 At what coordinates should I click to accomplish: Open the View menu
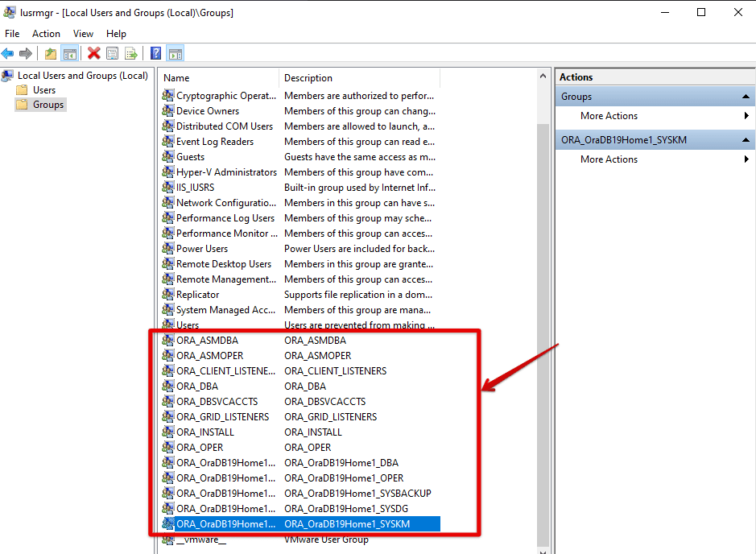tap(83, 34)
